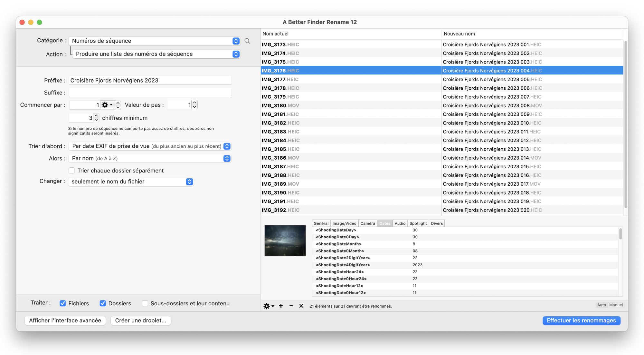
Task: Click the plus button to add files
Action: 281,306
